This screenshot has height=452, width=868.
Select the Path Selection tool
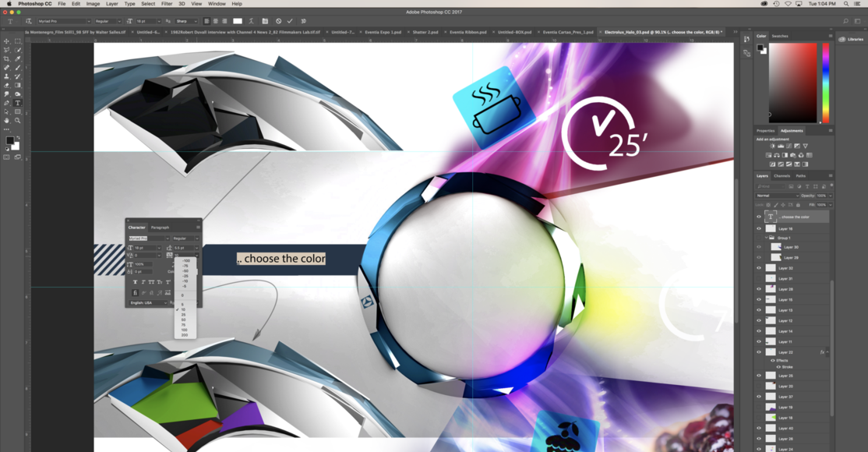coord(7,112)
